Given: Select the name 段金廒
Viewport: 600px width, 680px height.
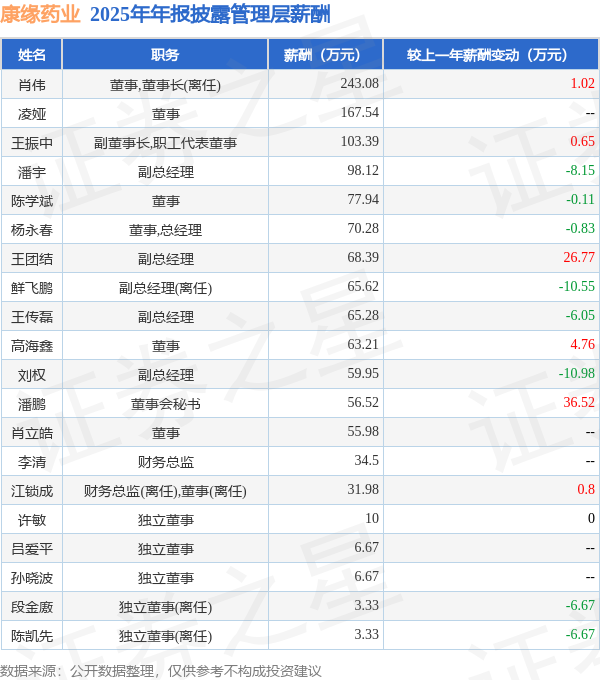Looking at the screenshot, I should coord(32,607).
